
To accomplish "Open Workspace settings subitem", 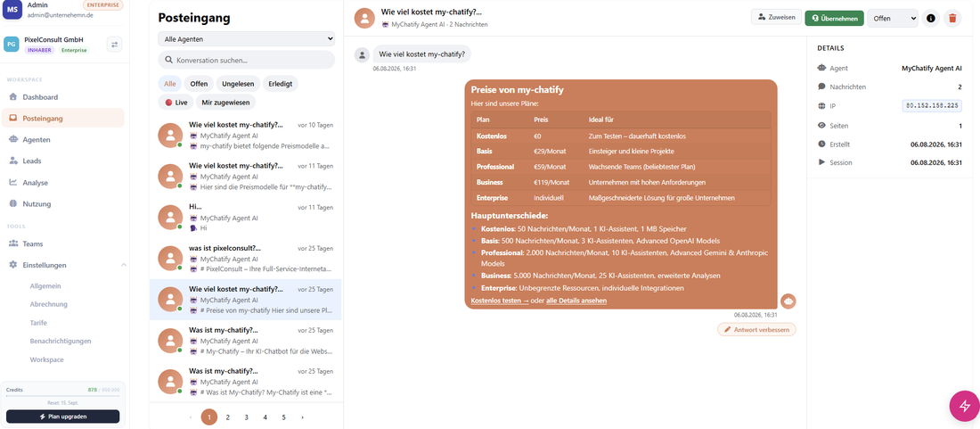I will (x=47, y=359).
